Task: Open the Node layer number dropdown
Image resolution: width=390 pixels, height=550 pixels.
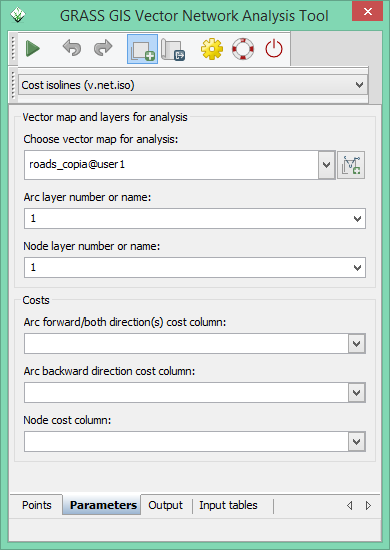Action: (357, 268)
